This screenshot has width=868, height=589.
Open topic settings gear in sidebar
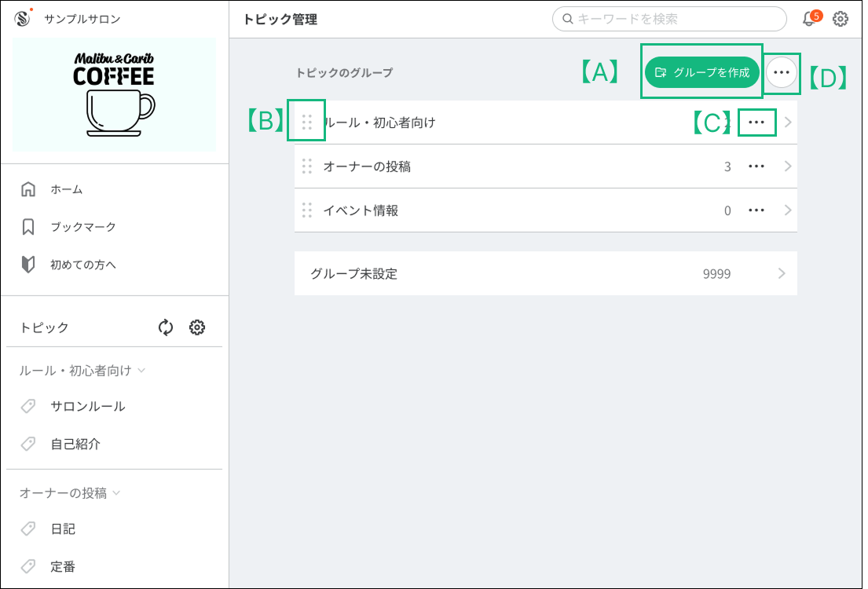pos(197,327)
